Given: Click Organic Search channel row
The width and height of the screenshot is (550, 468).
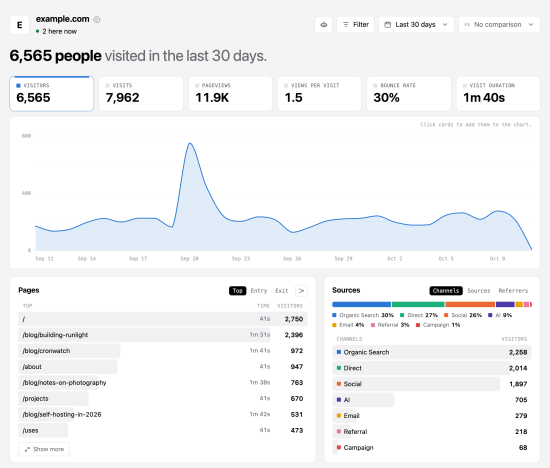Looking at the screenshot, I should click(432, 352).
